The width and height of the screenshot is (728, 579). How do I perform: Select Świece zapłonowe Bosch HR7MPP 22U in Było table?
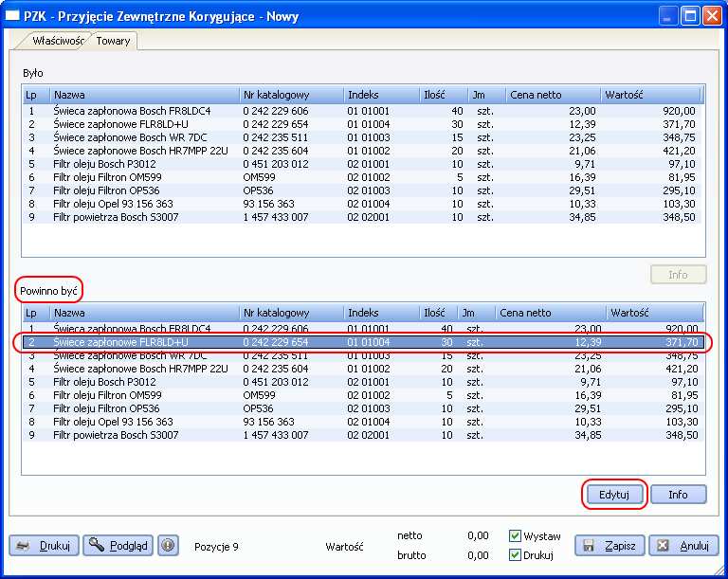pos(362,151)
